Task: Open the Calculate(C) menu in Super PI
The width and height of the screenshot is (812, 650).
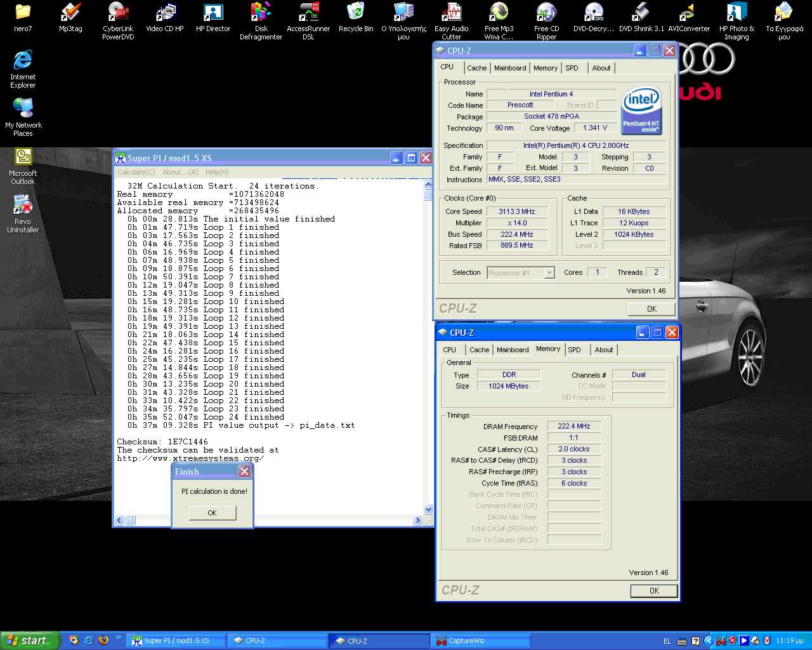Action: [x=136, y=172]
